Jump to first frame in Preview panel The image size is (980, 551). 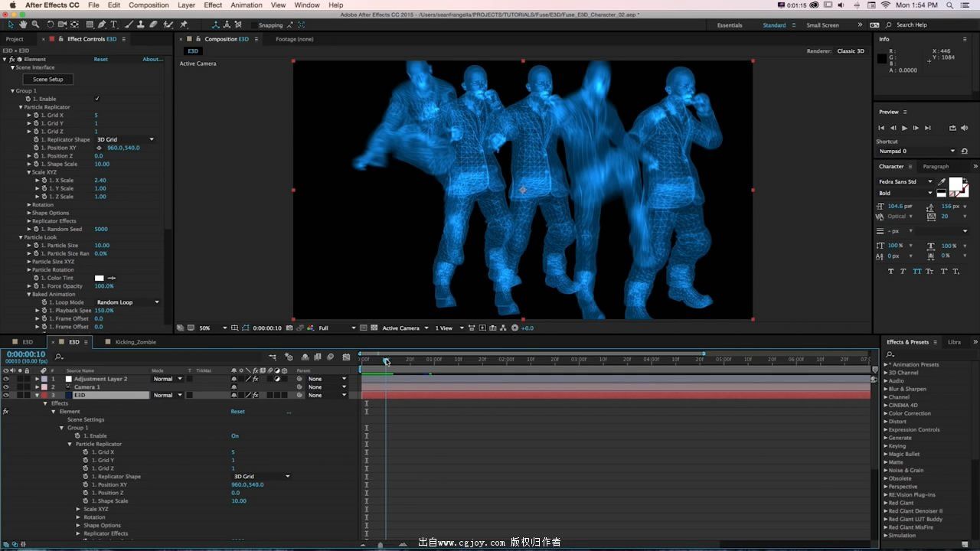click(x=881, y=128)
